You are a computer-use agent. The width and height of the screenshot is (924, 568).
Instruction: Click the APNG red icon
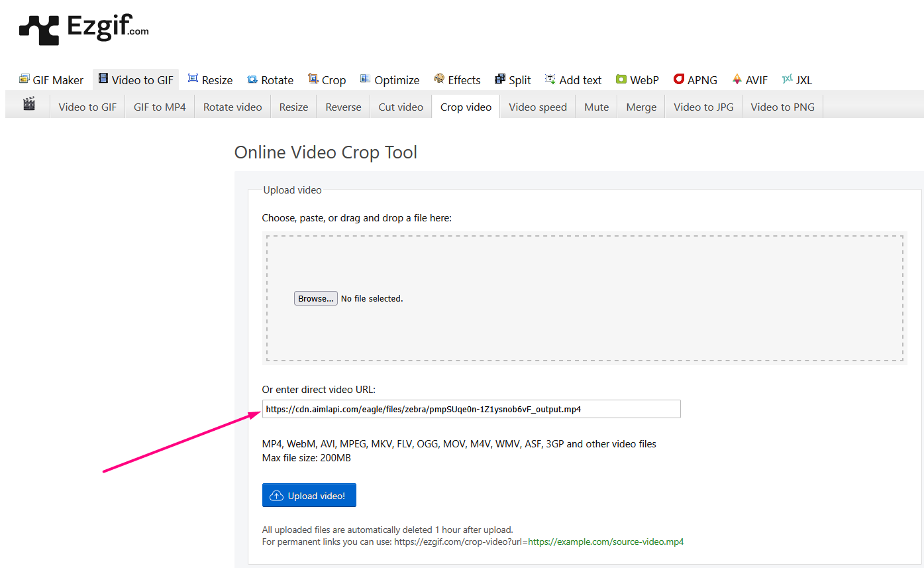tap(678, 79)
